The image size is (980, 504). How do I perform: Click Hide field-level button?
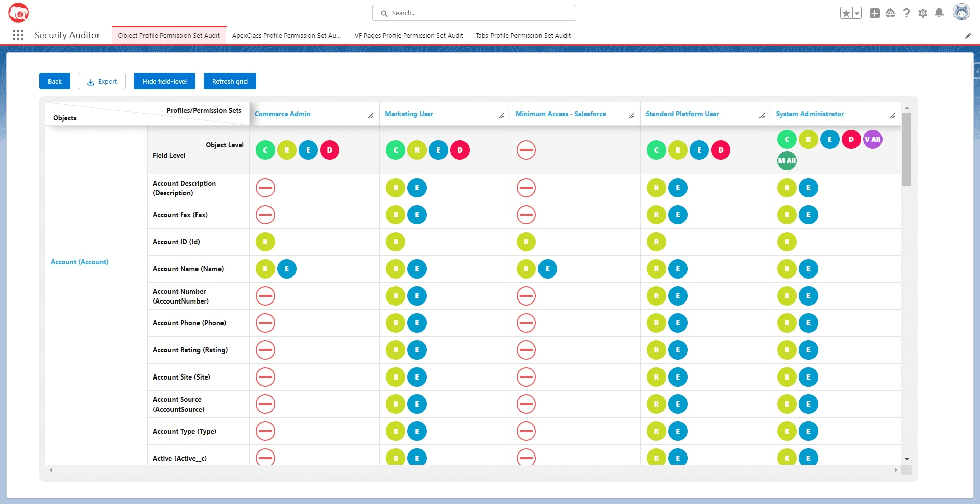[164, 81]
